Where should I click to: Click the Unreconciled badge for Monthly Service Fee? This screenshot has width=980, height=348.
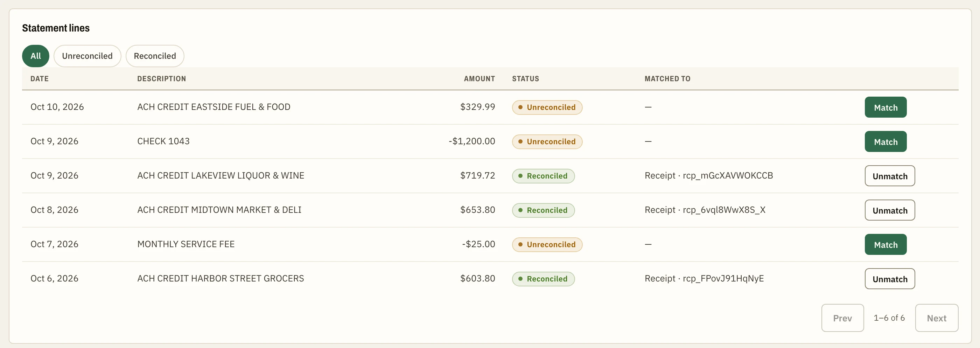coord(547,244)
